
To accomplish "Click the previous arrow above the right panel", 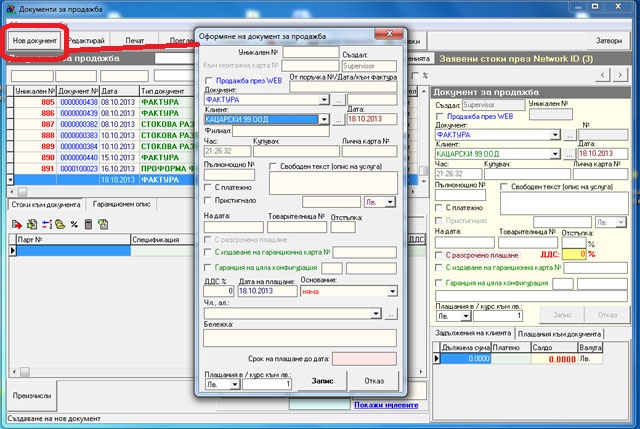I will [x=603, y=75].
